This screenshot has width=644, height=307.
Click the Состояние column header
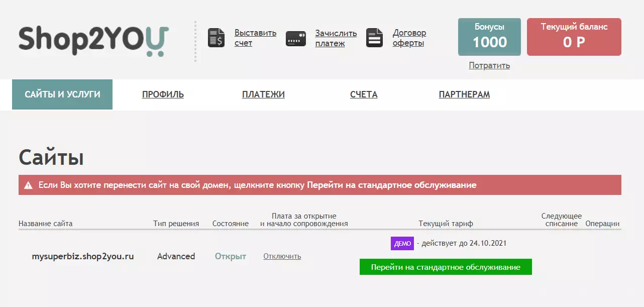[231, 224]
